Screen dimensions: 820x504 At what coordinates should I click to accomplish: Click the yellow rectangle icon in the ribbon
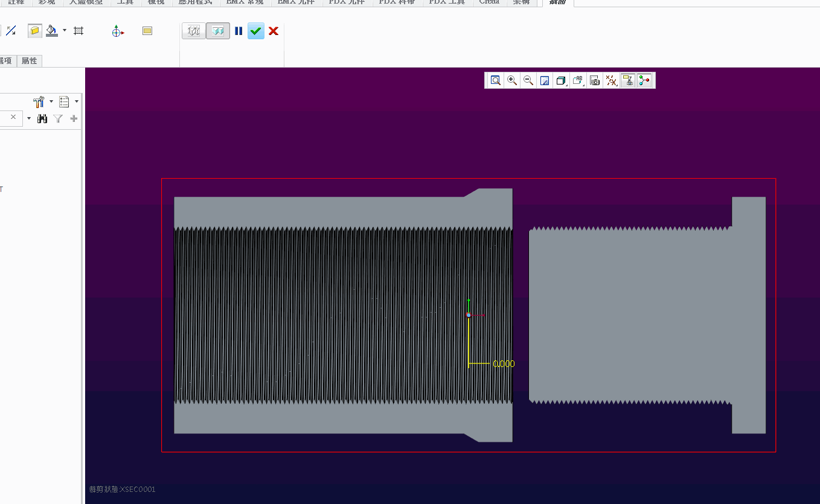[x=147, y=31]
